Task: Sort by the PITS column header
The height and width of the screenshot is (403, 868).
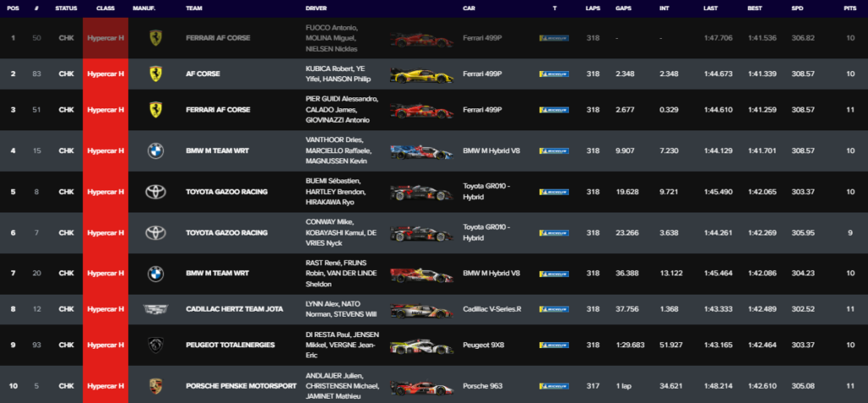Action: (x=849, y=8)
